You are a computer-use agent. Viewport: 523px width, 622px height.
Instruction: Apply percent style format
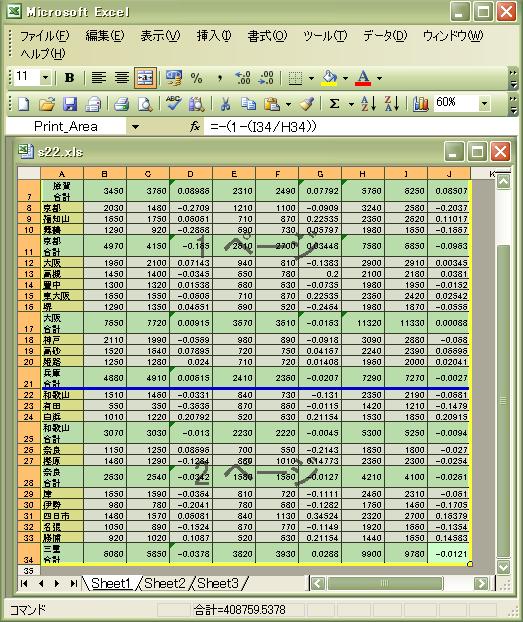196,78
